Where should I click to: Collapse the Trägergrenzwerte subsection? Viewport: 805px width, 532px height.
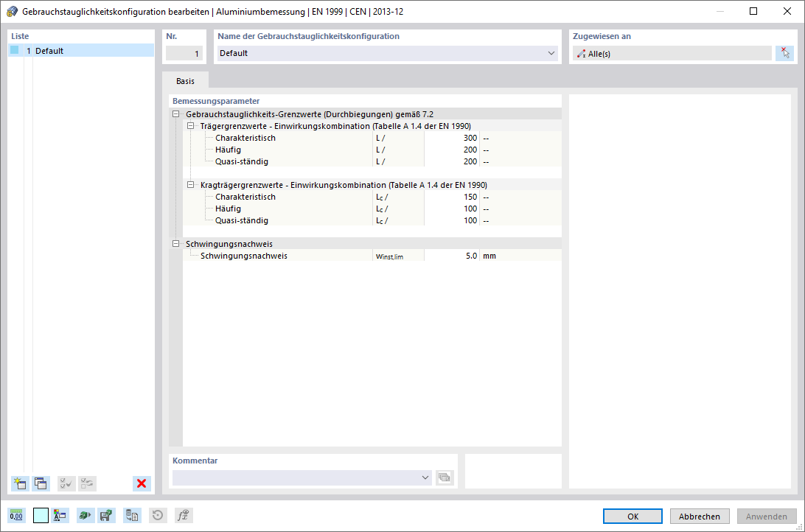tap(191, 126)
